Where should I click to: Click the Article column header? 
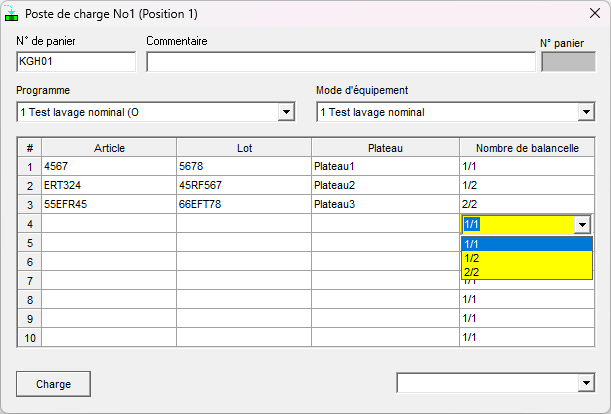[x=109, y=148]
